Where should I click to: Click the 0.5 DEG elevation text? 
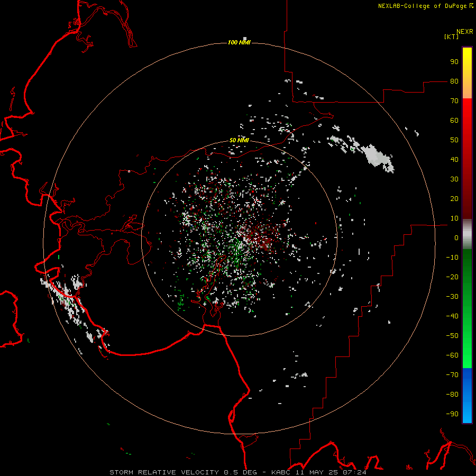click(241, 472)
